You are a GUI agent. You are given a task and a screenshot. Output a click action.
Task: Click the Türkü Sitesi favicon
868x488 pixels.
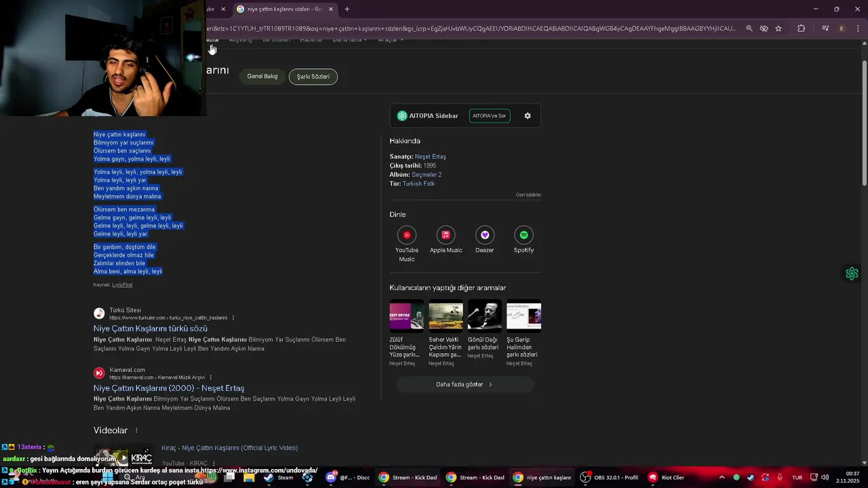[99, 313]
